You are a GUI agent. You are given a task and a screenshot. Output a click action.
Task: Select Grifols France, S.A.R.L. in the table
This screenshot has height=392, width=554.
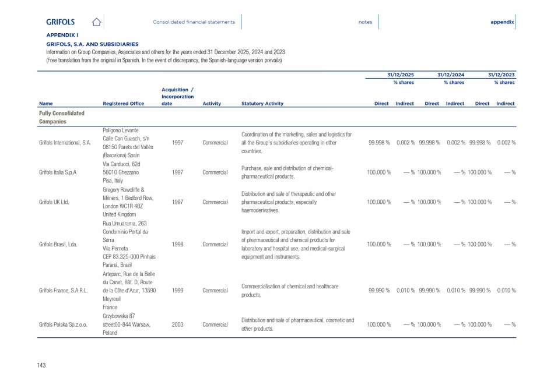click(64, 290)
